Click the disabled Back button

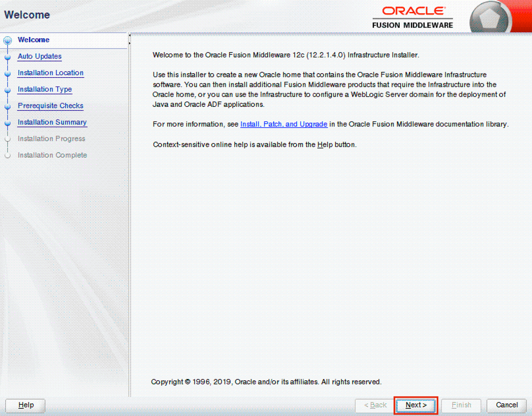[375, 405]
